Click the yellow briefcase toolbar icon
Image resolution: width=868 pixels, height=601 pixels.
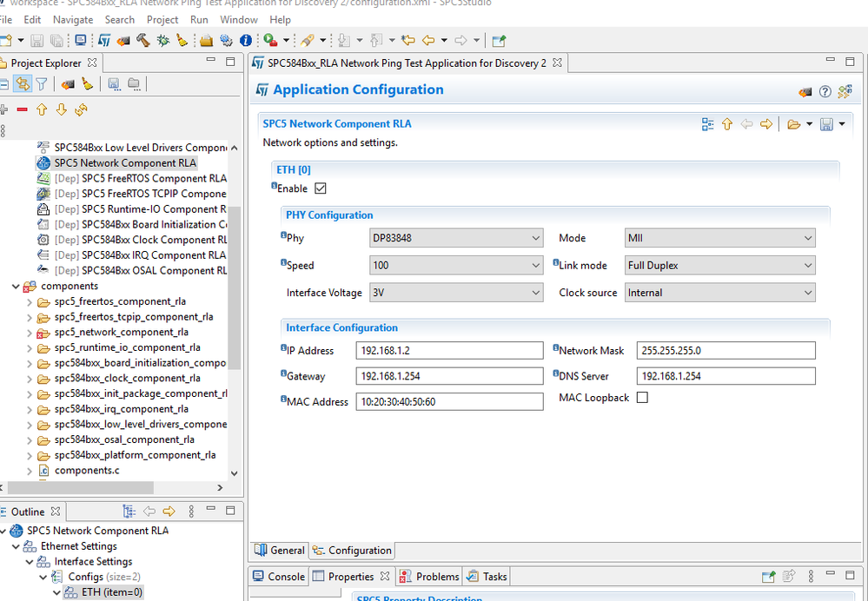pyautogui.click(x=207, y=41)
